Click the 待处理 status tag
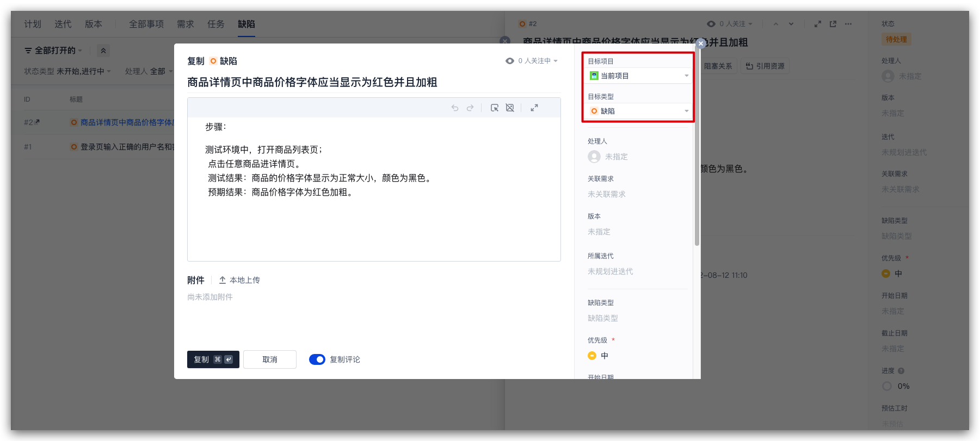 (x=896, y=39)
